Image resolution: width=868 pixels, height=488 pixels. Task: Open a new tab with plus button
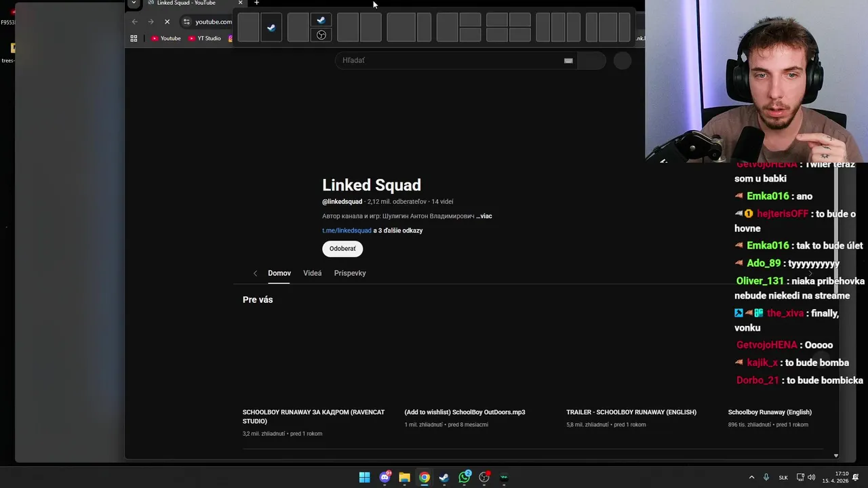(256, 3)
